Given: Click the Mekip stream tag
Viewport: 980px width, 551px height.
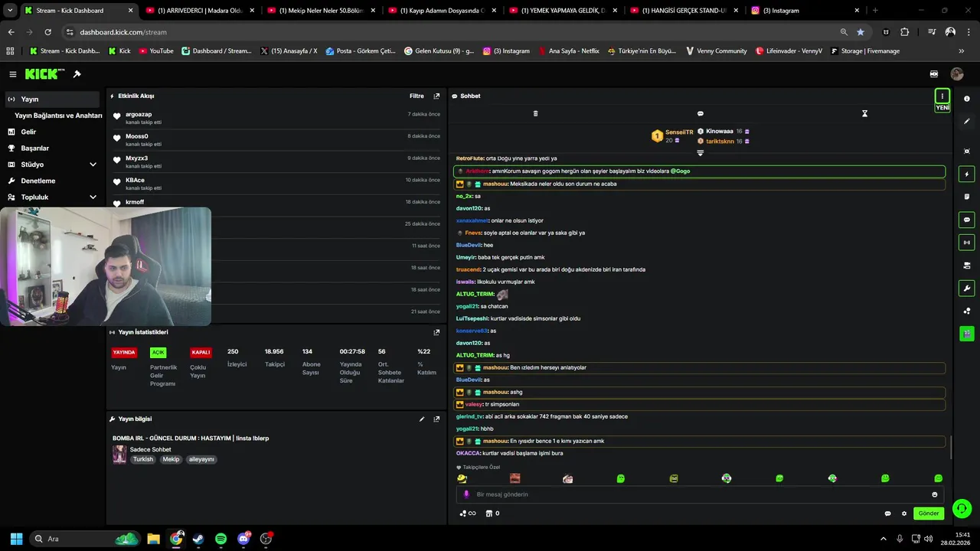Looking at the screenshot, I should click(x=171, y=460).
